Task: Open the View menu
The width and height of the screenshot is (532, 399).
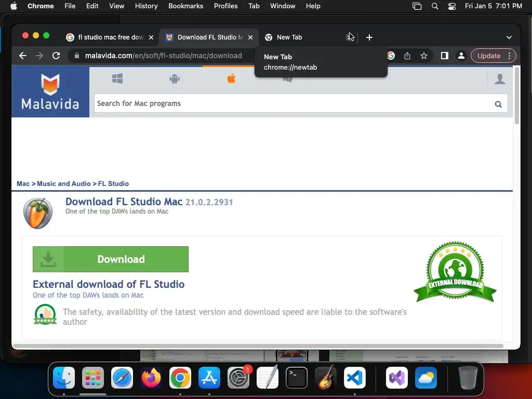Action: tap(117, 6)
